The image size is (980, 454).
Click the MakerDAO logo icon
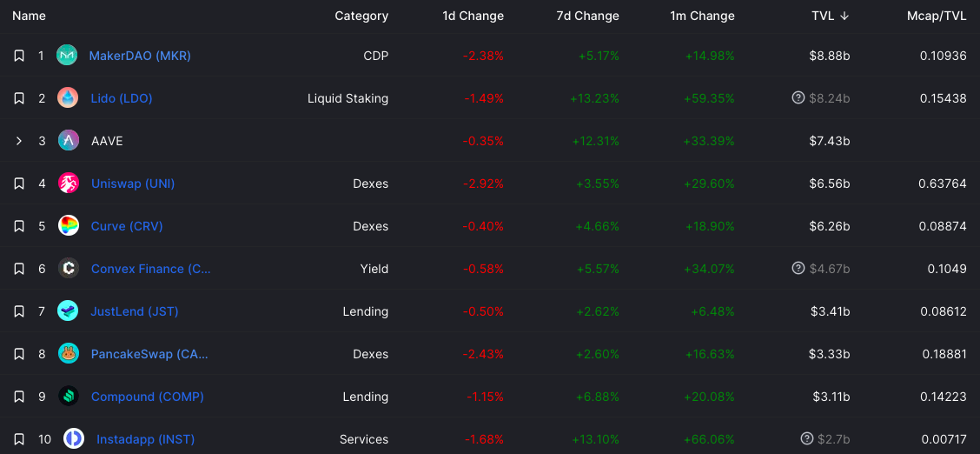67,56
